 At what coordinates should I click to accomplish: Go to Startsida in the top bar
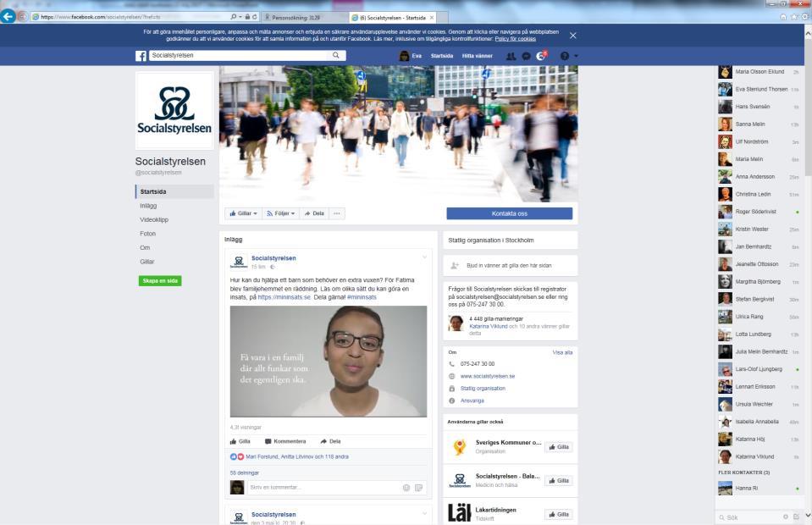[x=442, y=56]
